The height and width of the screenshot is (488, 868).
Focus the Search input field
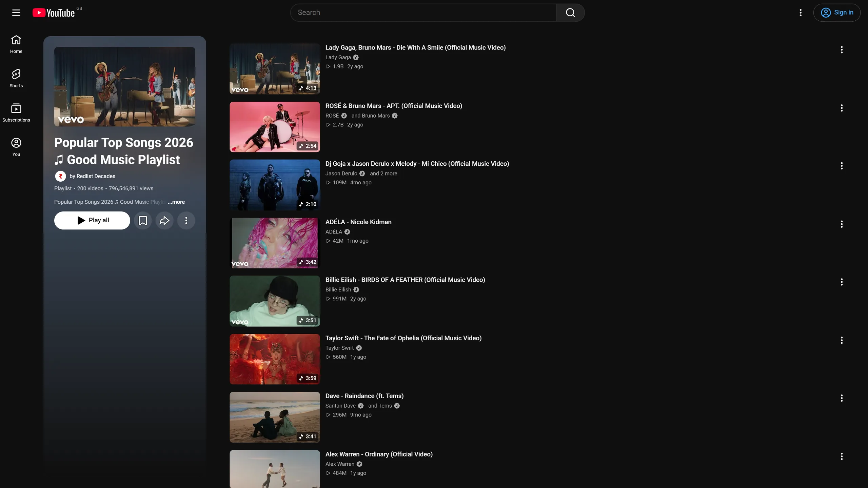click(x=423, y=13)
